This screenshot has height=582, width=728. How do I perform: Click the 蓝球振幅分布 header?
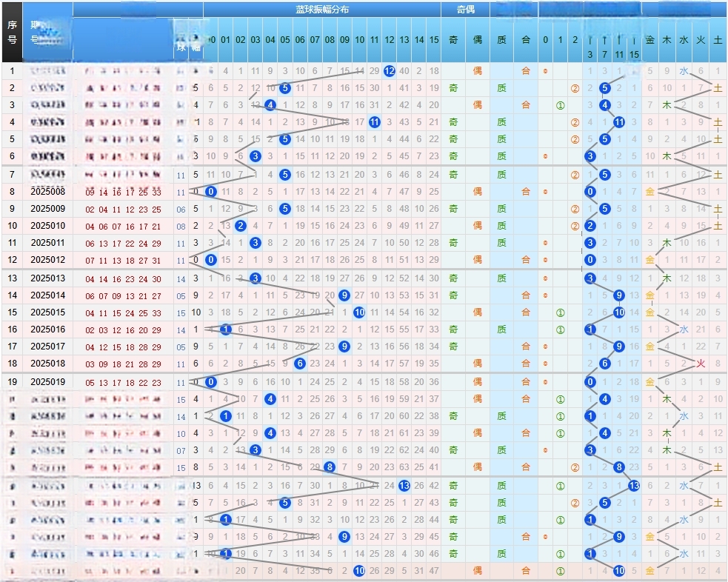[x=321, y=10]
